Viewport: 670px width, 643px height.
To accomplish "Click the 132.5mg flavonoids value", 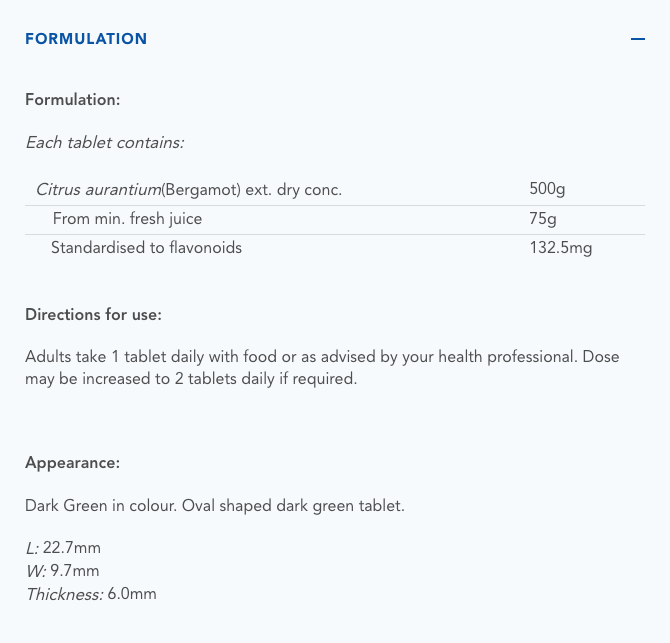I will pyautogui.click(x=560, y=247).
